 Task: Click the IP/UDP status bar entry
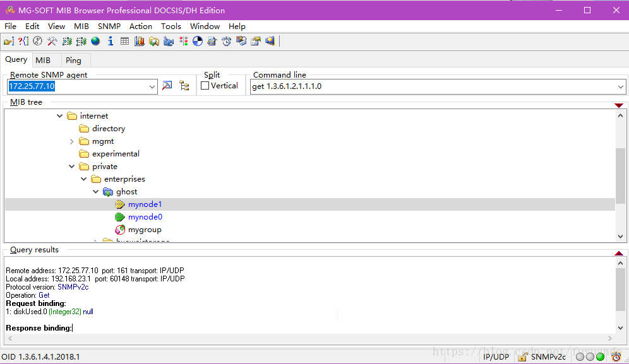[496, 357]
